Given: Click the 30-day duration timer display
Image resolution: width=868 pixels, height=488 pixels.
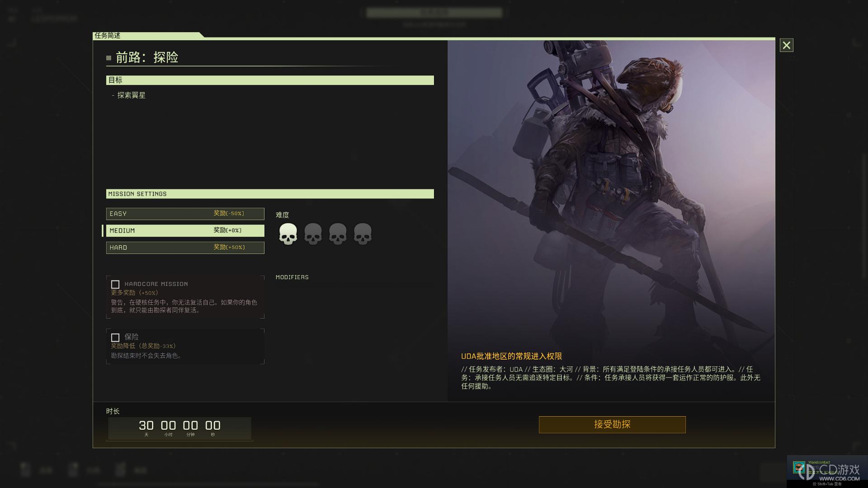Looking at the screenshot, I should (x=179, y=428).
